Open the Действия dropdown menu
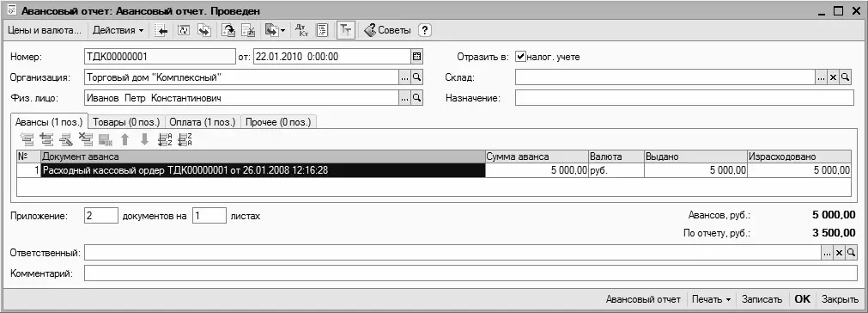Screen dimensions: 868x313 [118, 30]
